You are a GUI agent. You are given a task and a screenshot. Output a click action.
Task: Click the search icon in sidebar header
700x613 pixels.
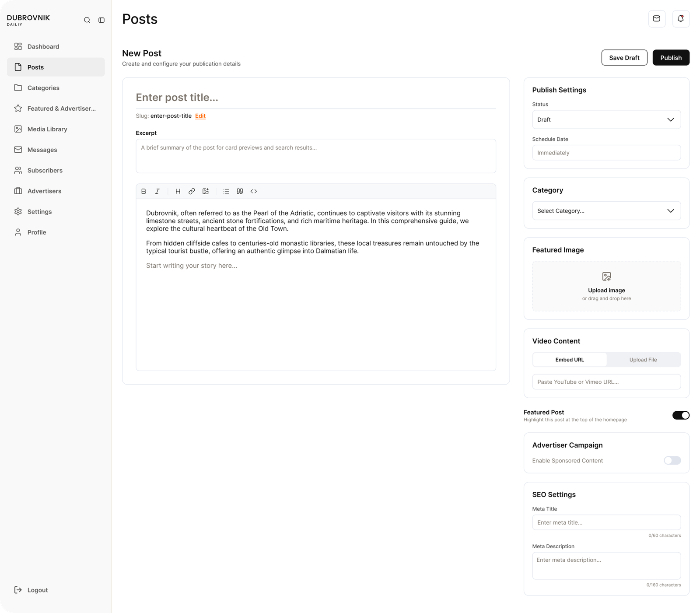(x=87, y=20)
